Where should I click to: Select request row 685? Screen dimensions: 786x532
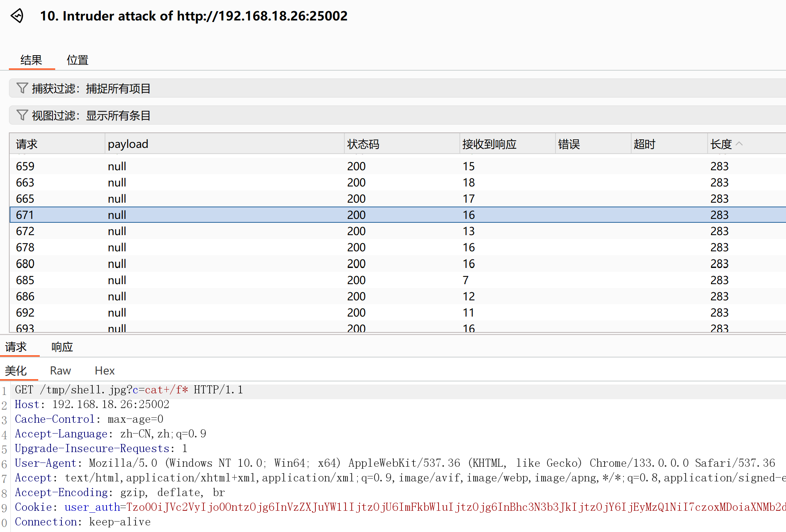coord(25,280)
